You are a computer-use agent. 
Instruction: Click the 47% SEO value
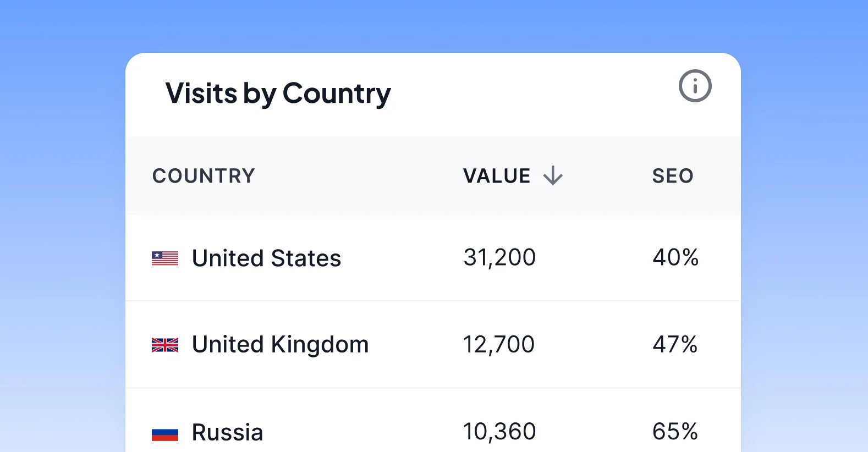click(x=675, y=345)
